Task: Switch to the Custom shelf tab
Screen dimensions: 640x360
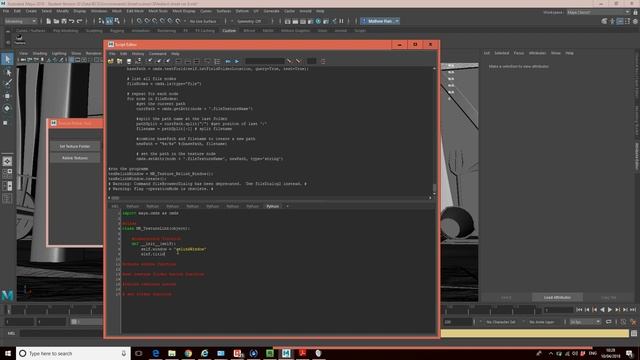Action: tap(229, 31)
